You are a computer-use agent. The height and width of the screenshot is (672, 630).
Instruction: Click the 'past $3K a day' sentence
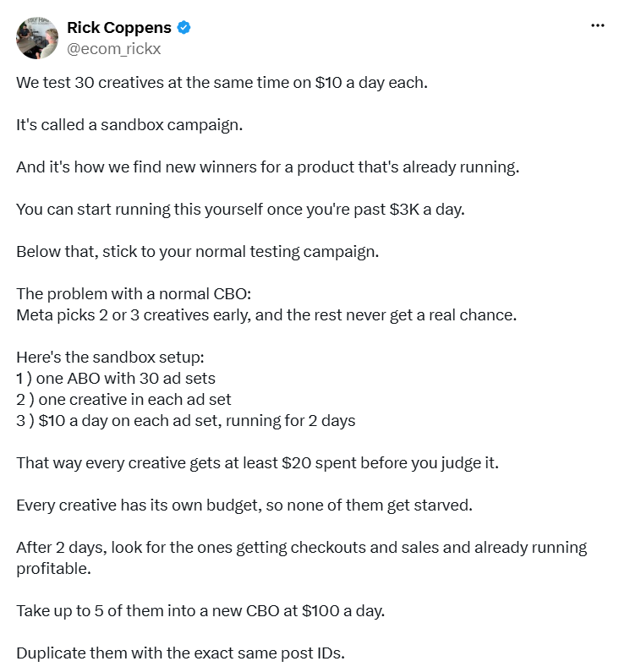(x=240, y=210)
